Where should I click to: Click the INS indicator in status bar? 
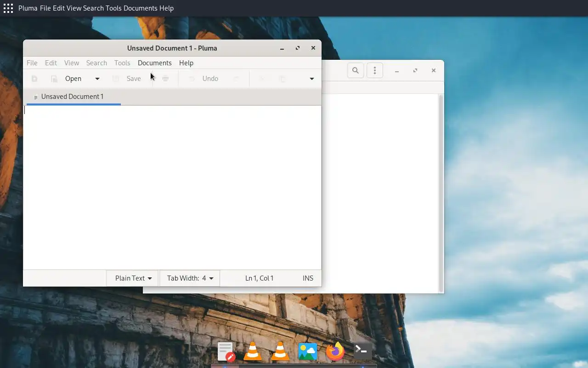[308, 278]
